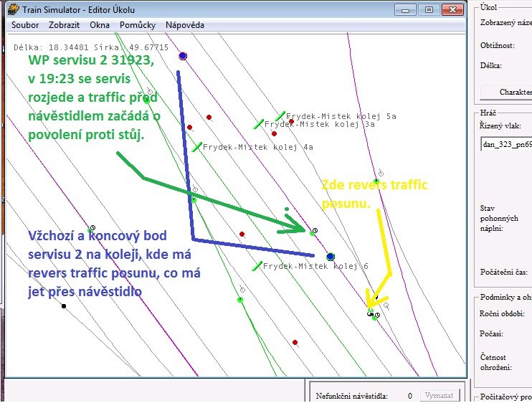Click the Vymazat button
The height and width of the screenshot is (403, 532).
(437, 395)
